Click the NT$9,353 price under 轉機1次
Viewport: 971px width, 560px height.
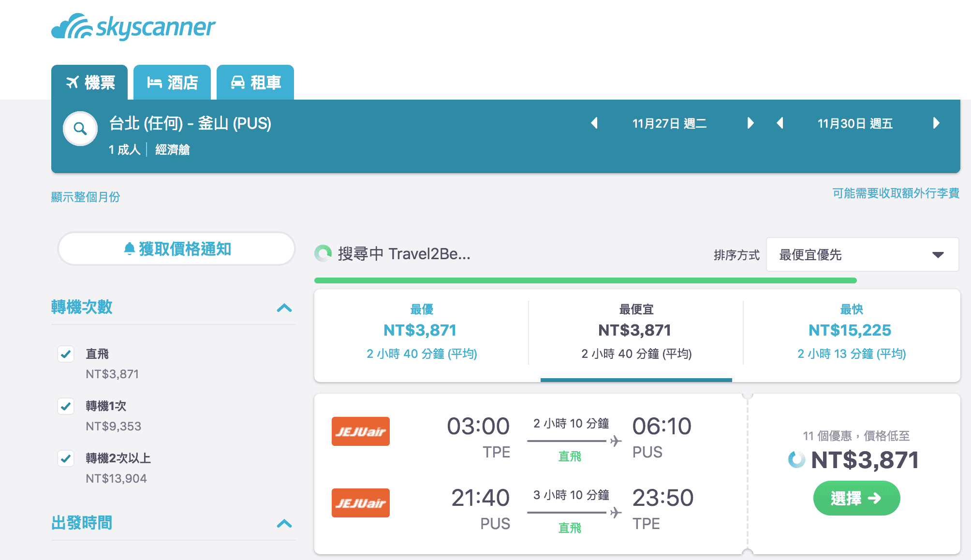114,426
